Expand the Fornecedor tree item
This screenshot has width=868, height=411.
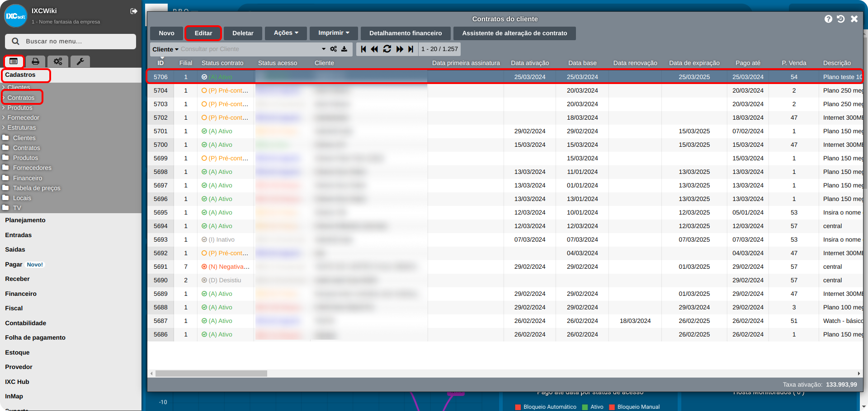click(x=23, y=117)
